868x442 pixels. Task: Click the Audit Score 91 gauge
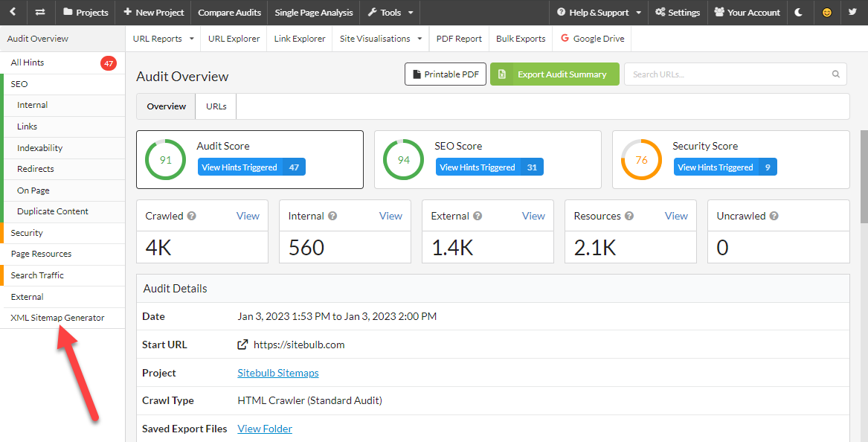pos(166,160)
